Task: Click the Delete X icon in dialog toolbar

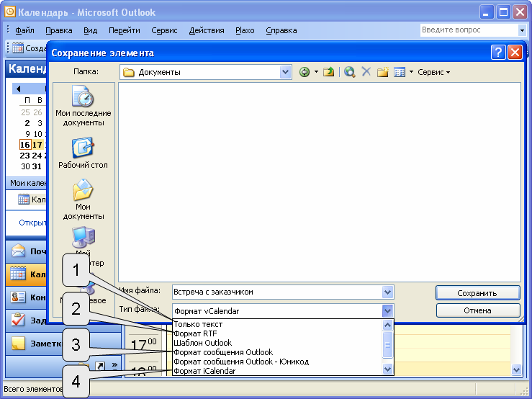Action: pos(366,71)
